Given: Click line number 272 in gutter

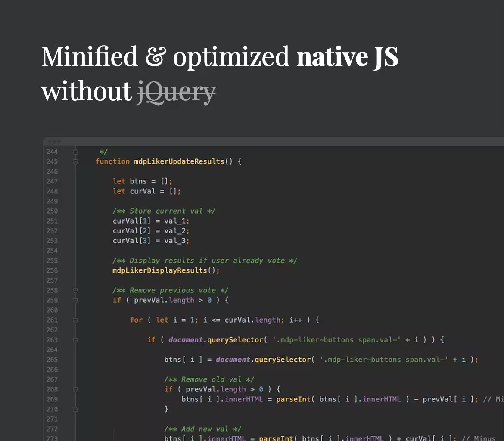Looking at the screenshot, I should click(x=52, y=429).
